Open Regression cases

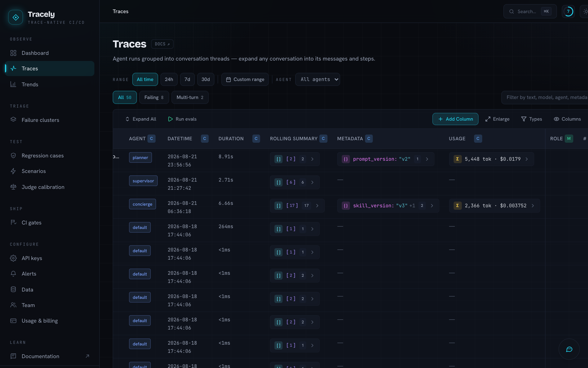pyautogui.click(x=50, y=156)
